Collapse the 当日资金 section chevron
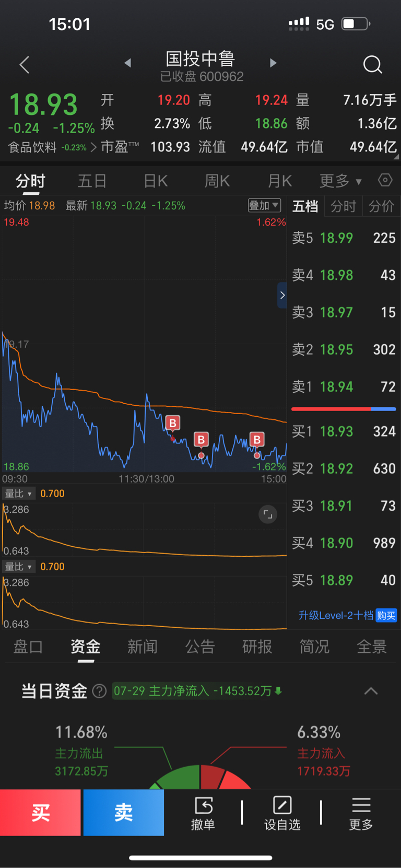 371,691
